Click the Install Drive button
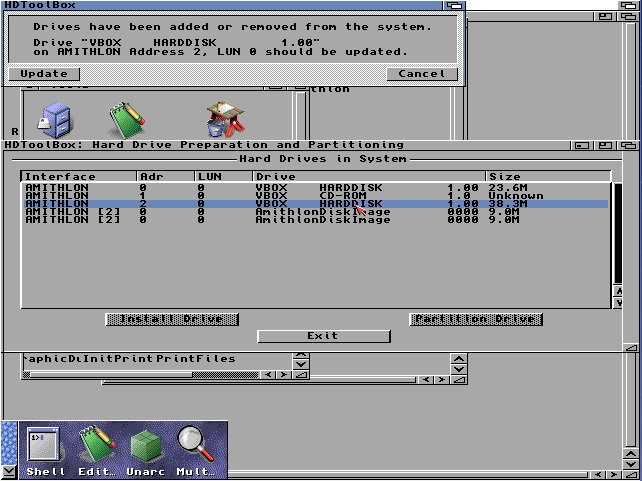 172,319
